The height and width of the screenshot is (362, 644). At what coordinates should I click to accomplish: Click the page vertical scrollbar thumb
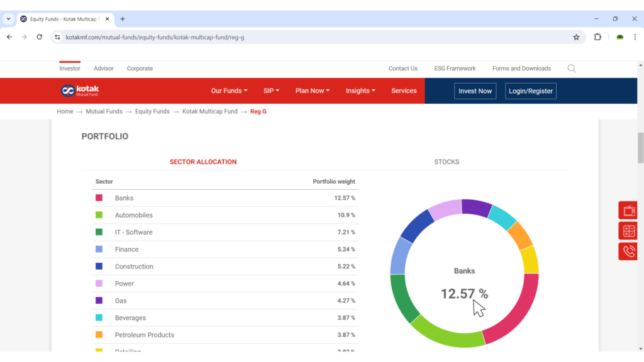[x=640, y=148]
